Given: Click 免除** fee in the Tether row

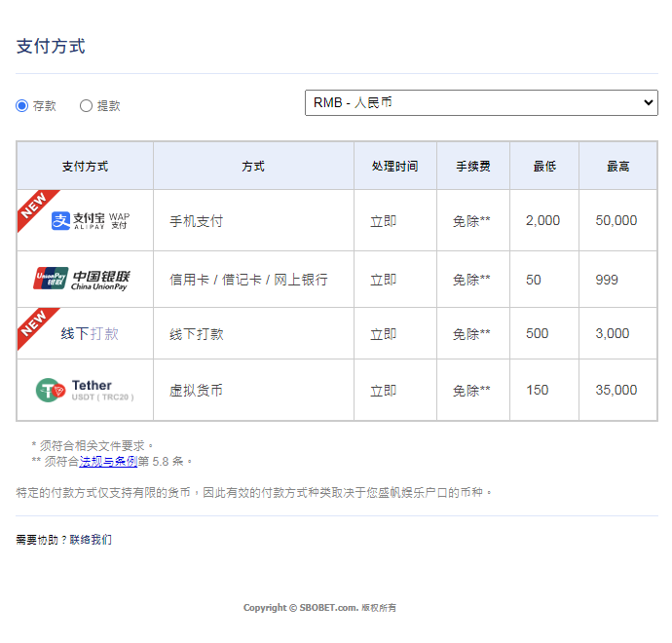Looking at the screenshot, I should point(471,391).
